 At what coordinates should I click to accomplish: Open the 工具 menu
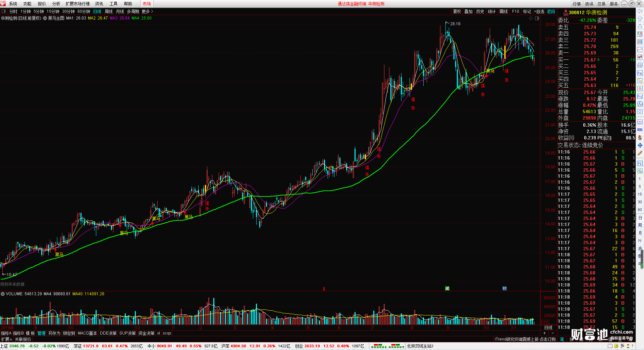[114, 4]
